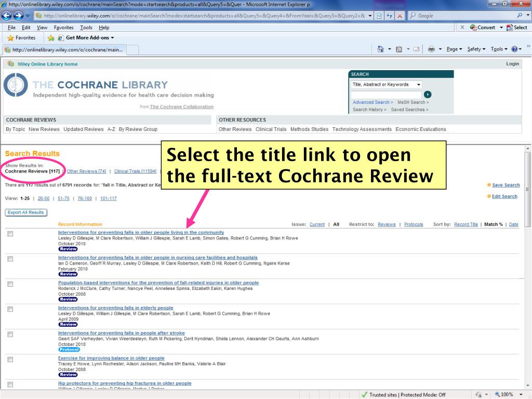Open the Clinical Trials resource link
The image size is (532, 399).
tap(271, 129)
